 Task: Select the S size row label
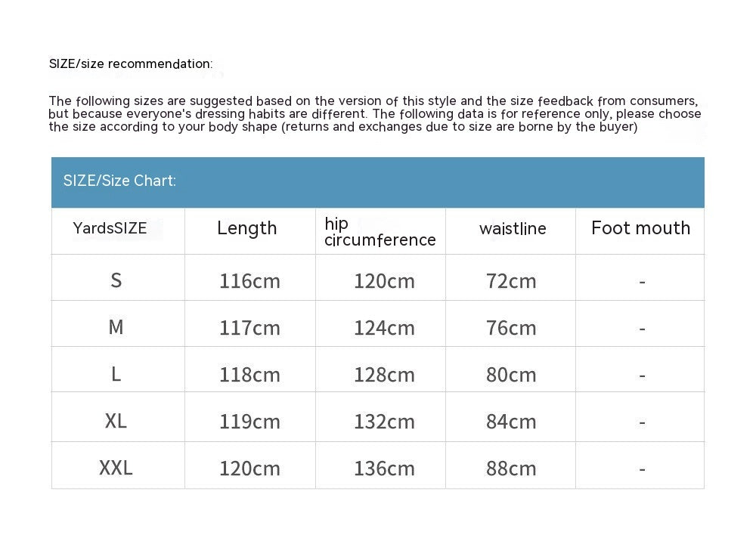(116, 280)
